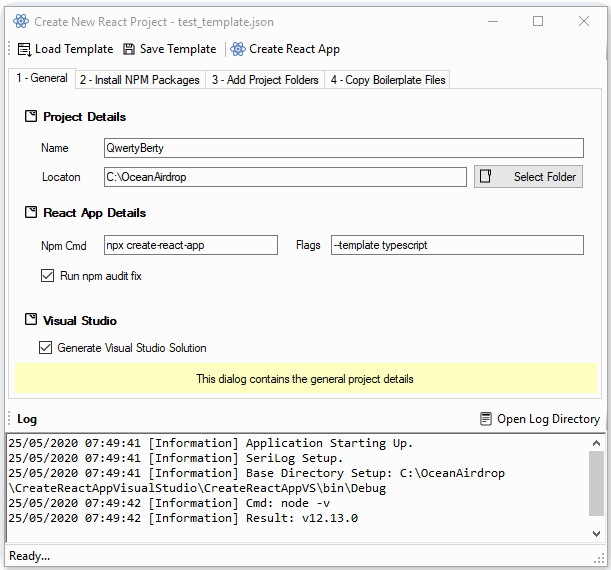611x570 pixels.
Task: Click the Log panel heading
Action: tap(27, 419)
